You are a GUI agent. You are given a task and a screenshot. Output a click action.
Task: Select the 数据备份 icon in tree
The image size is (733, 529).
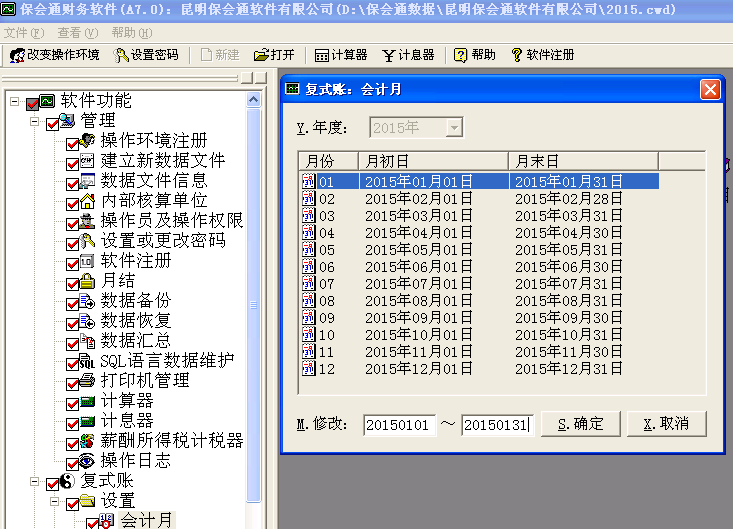pos(87,300)
